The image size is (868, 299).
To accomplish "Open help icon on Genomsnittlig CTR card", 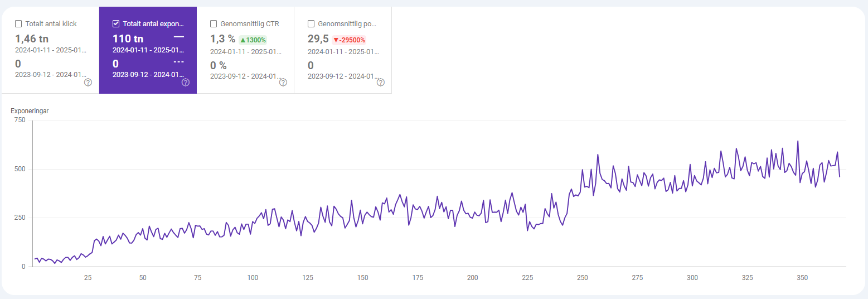I will click(283, 83).
